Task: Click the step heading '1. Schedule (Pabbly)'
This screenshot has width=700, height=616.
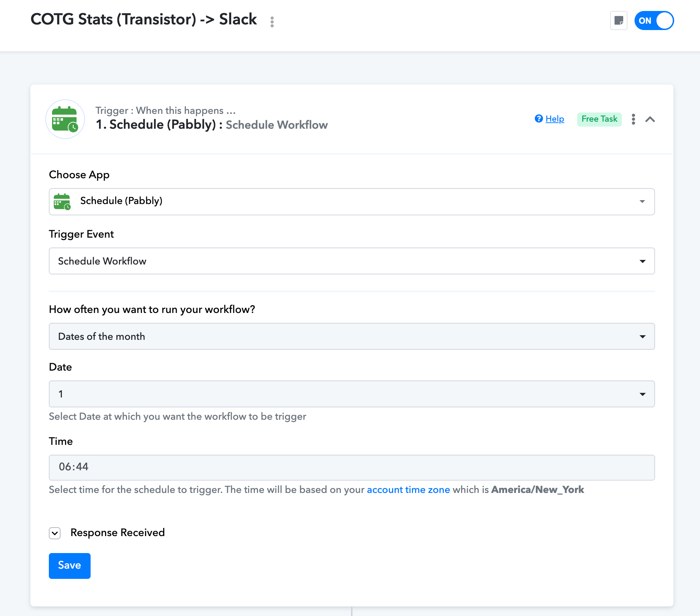Action: pyautogui.click(x=156, y=125)
